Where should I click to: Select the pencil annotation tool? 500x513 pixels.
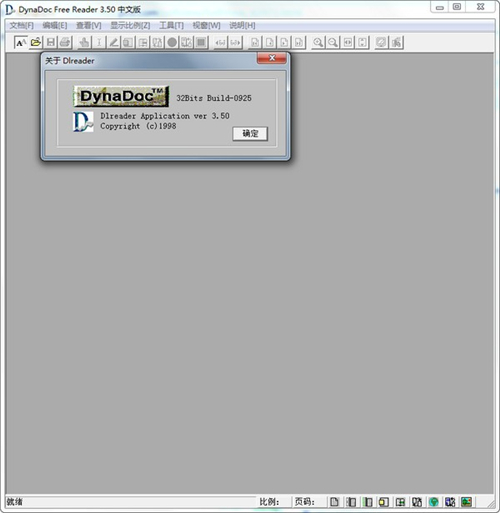tap(114, 43)
